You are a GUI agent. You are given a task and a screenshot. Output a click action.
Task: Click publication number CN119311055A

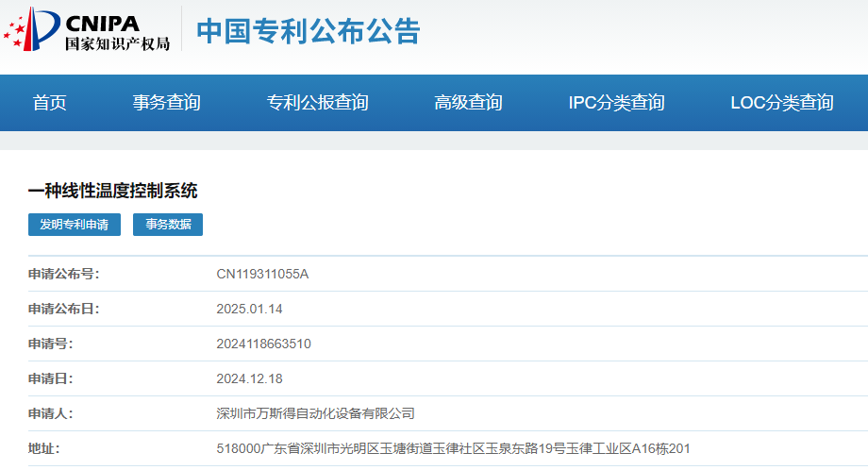262,274
